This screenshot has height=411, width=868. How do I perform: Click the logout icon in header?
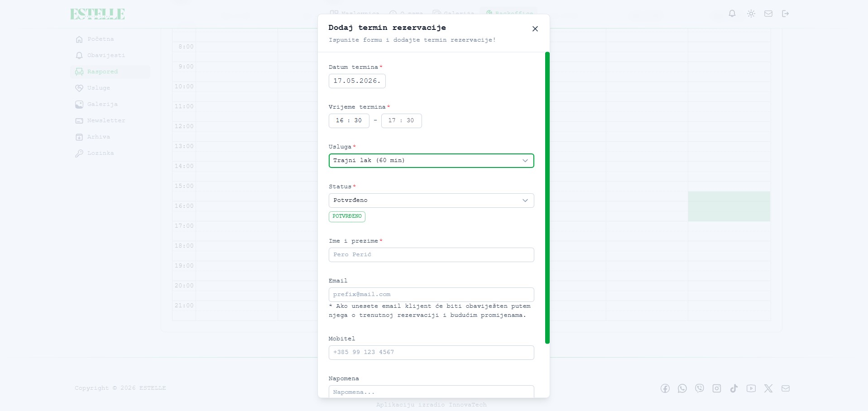point(786,14)
